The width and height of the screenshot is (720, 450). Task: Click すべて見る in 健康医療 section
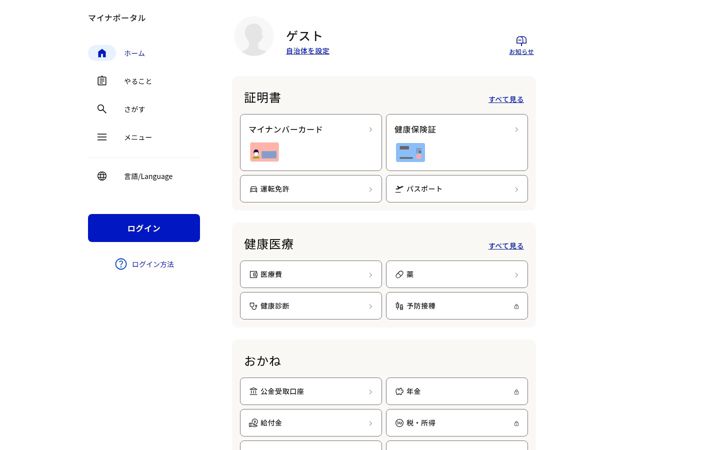(x=506, y=246)
